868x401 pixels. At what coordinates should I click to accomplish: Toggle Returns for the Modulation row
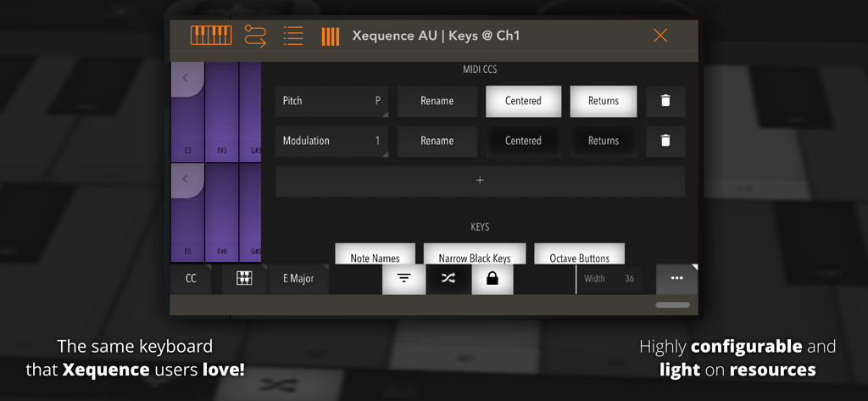coord(604,141)
